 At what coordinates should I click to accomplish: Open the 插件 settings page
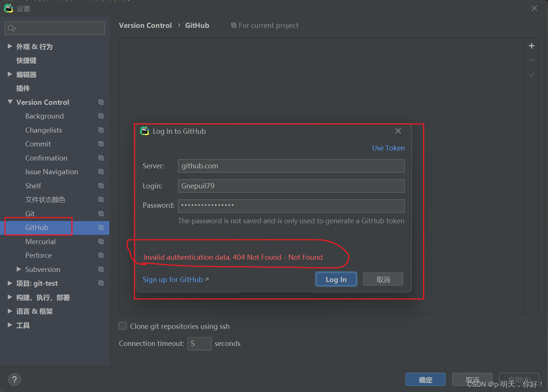click(x=23, y=88)
